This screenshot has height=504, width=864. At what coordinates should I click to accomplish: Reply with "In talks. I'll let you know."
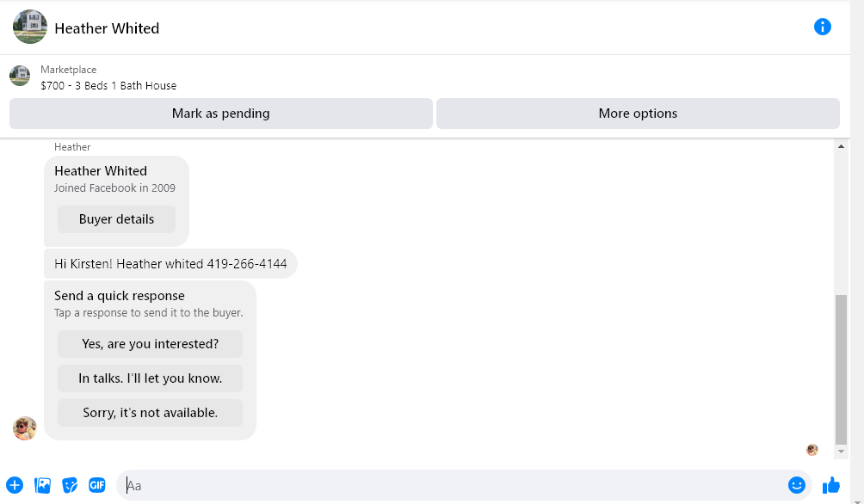150,378
